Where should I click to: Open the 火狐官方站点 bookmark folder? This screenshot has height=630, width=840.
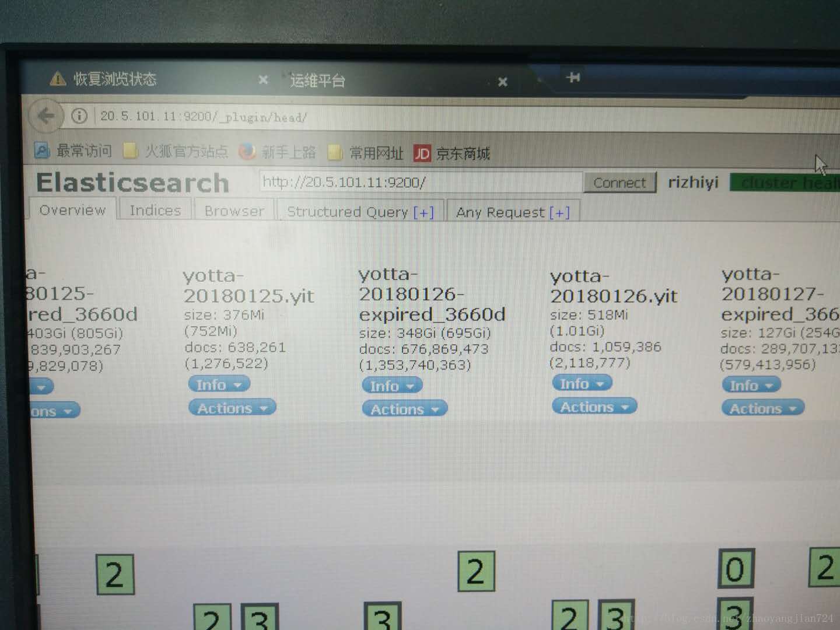click(176, 151)
